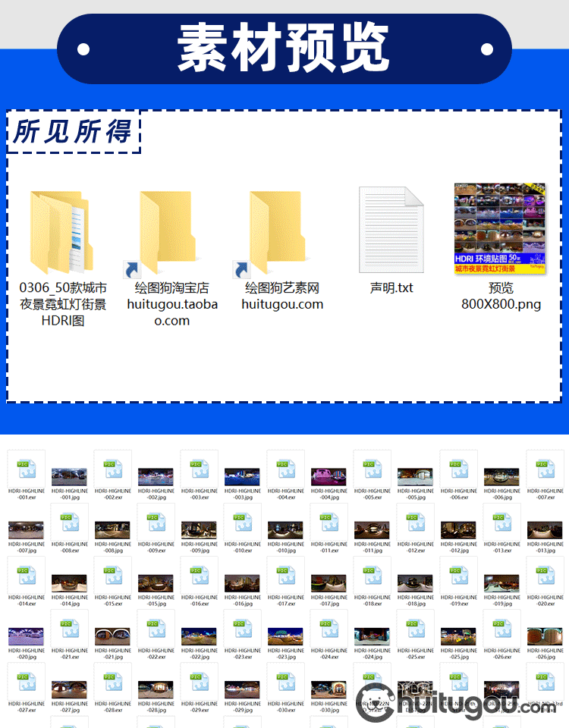Select the HDRI-HIGHLINE-022.exr file icon
569x728 pixels.
click(156, 628)
